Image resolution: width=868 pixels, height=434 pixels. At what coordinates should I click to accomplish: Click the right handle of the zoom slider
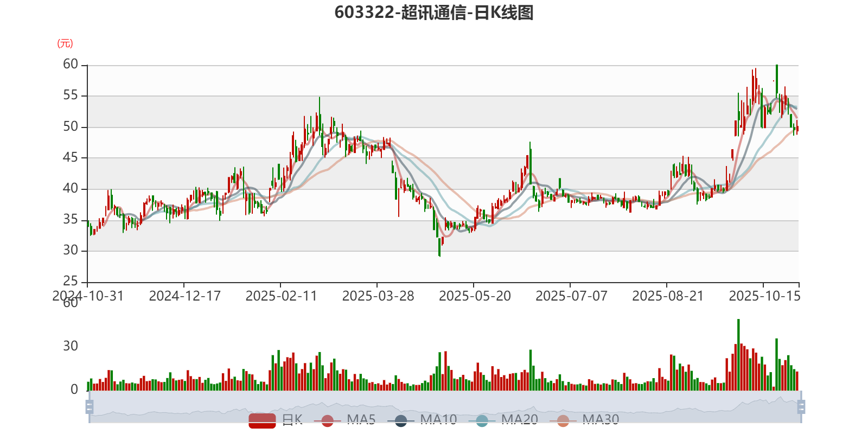[x=801, y=406]
